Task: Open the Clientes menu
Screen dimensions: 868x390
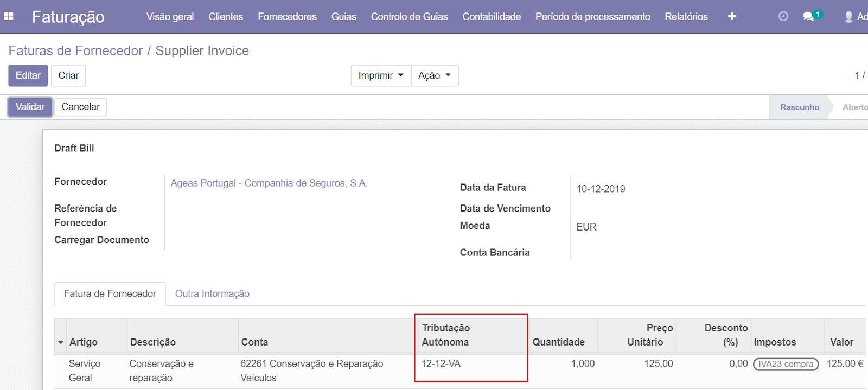Action: pyautogui.click(x=226, y=17)
